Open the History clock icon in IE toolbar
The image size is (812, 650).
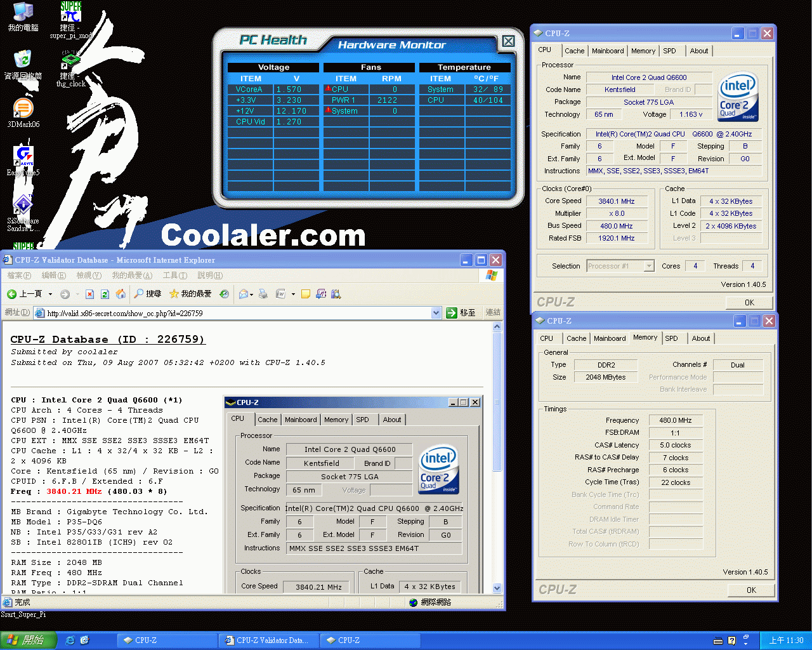224,294
